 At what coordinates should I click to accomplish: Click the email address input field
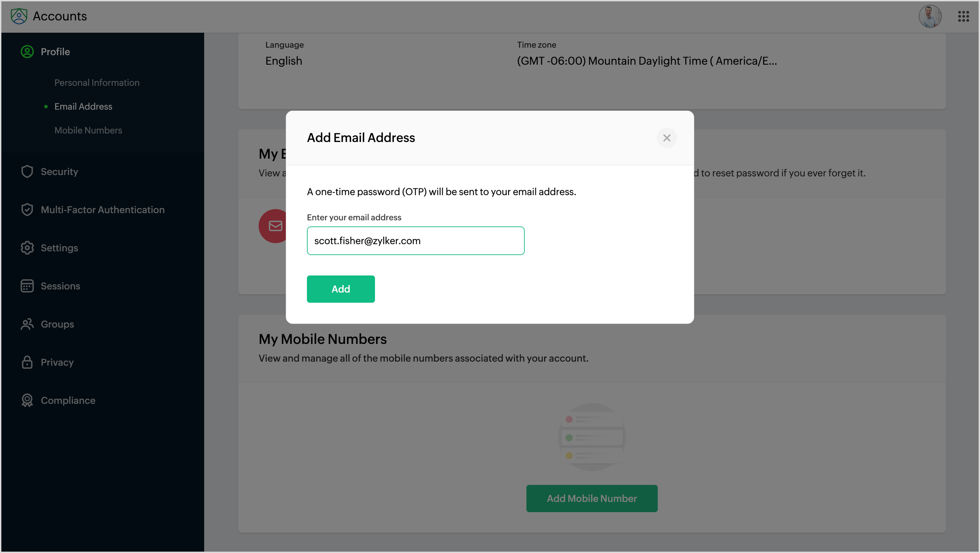click(415, 240)
